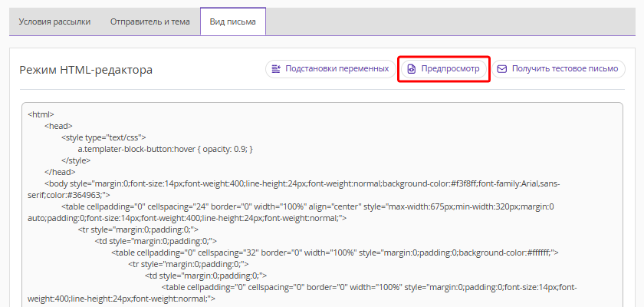This screenshot has width=644, height=307.
Task: Click the <head> opening tag line
Action: tap(59, 126)
